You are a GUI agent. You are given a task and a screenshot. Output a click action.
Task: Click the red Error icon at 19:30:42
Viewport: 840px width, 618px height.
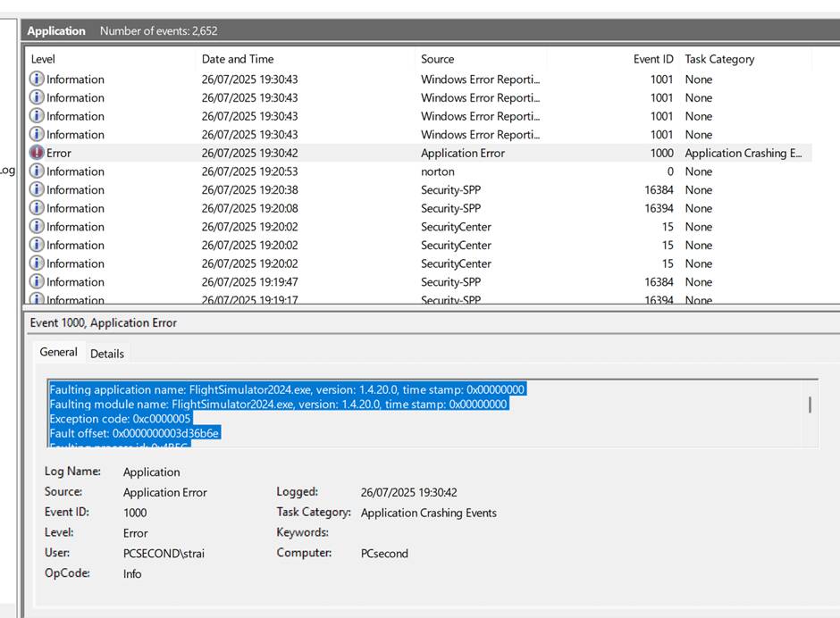37,153
